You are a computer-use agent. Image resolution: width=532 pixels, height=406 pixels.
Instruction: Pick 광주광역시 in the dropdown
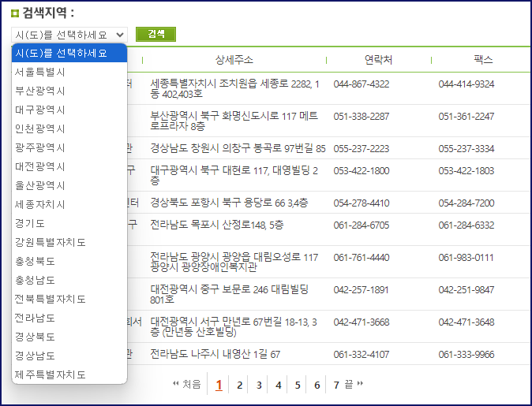click(69, 147)
